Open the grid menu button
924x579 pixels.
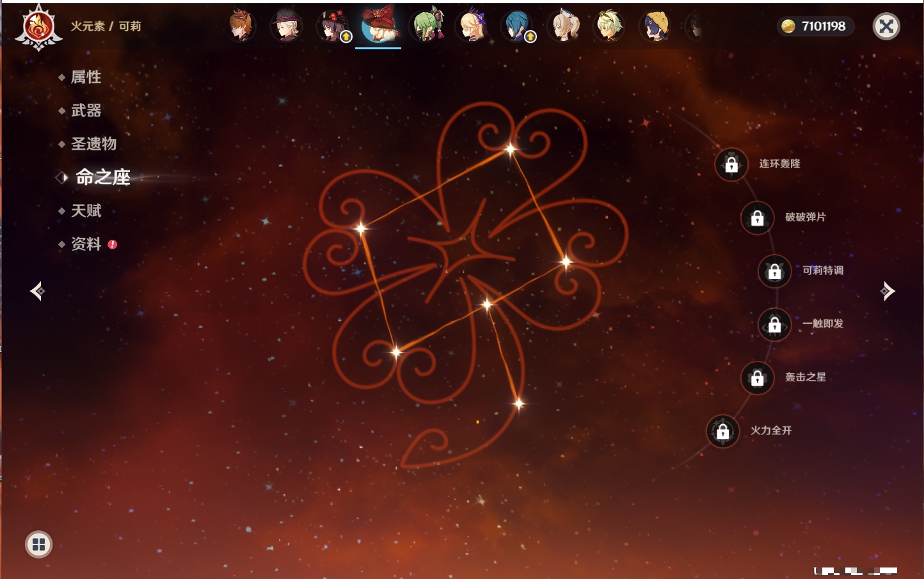coord(38,544)
